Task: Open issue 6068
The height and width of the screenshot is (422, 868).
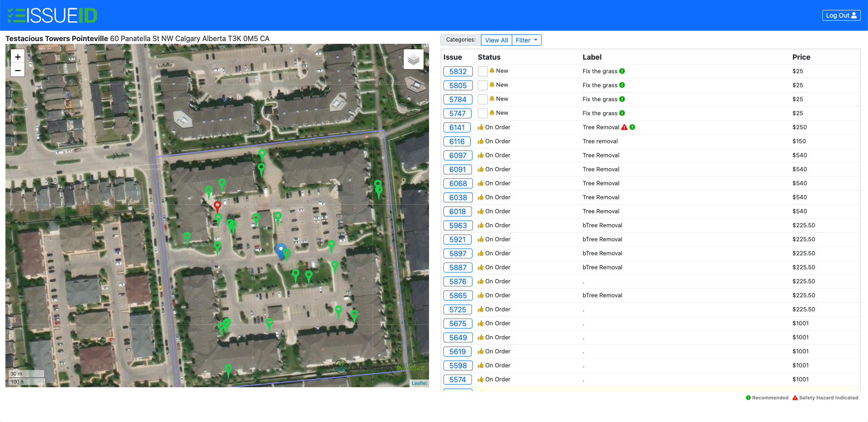Action: tap(458, 183)
